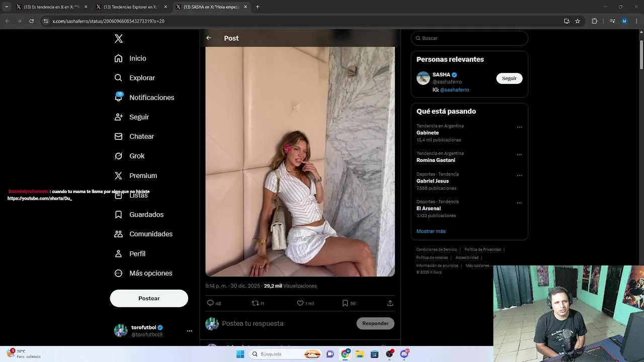
Task: Click Mostrar más under trends
Action: [431, 231]
